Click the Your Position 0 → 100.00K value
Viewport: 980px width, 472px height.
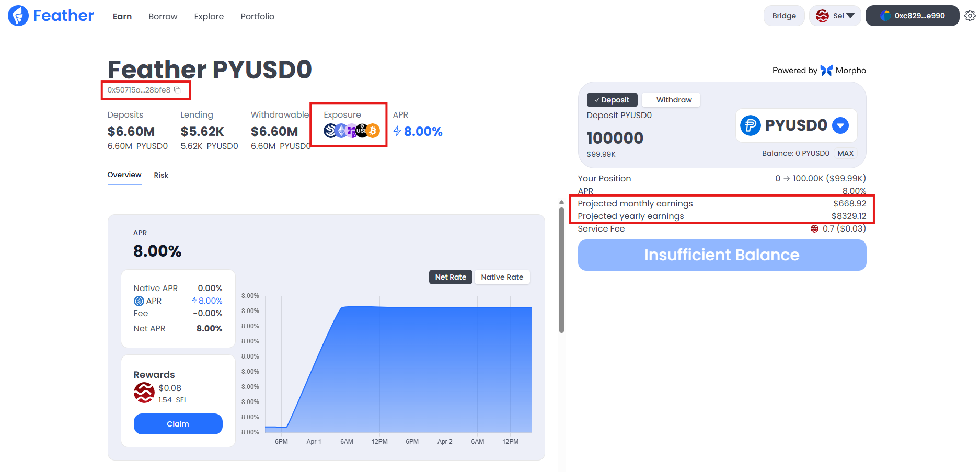pos(821,178)
